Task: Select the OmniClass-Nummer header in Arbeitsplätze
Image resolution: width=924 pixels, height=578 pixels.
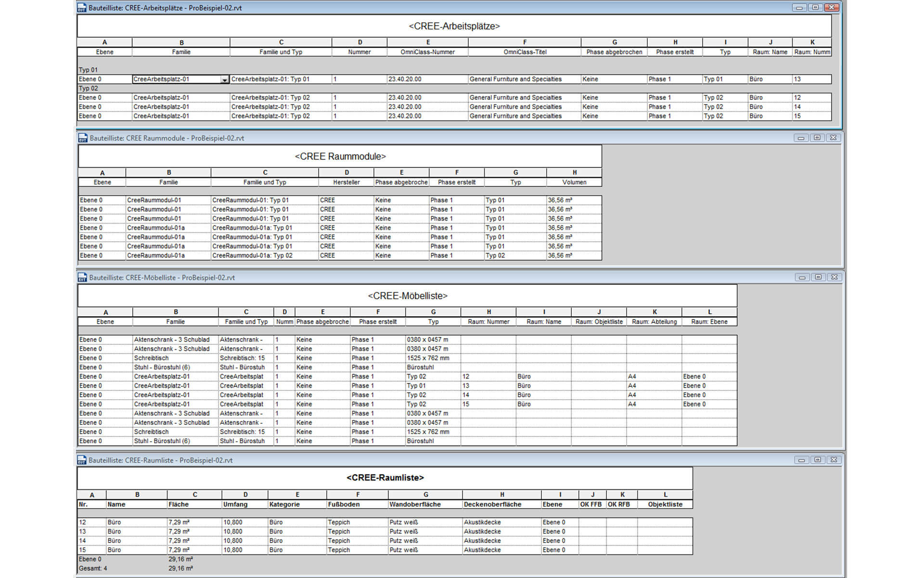Action: (427, 52)
